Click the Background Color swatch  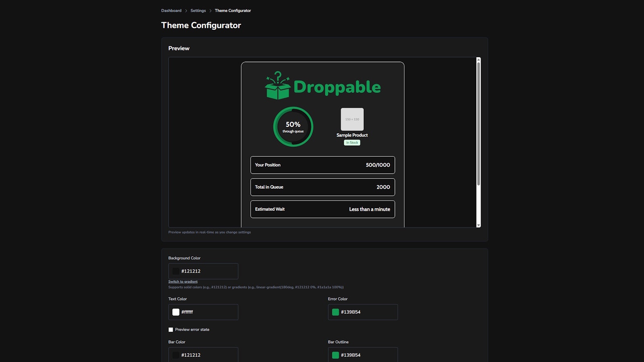pyautogui.click(x=175, y=271)
